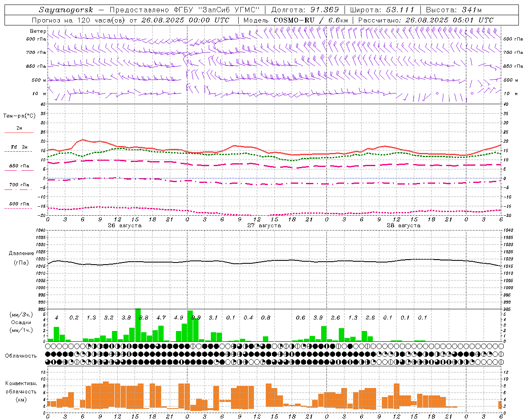Click the Давление pressure panel label

[21, 253]
